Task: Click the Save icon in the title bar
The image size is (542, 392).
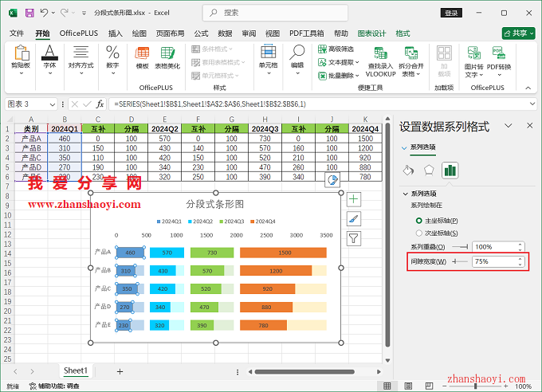Action: pos(29,14)
